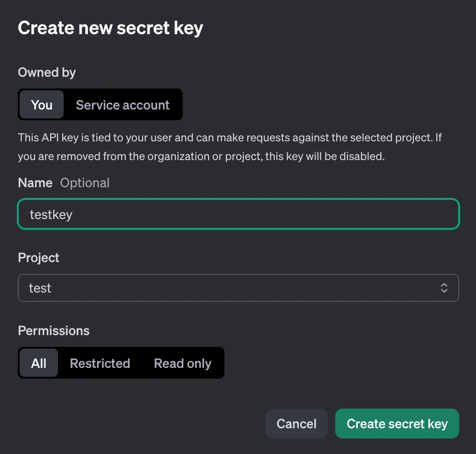This screenshot has height=454, width=476.
Task: Click the "Create new secret key" dialog title
Action: (x=110, y=28)
